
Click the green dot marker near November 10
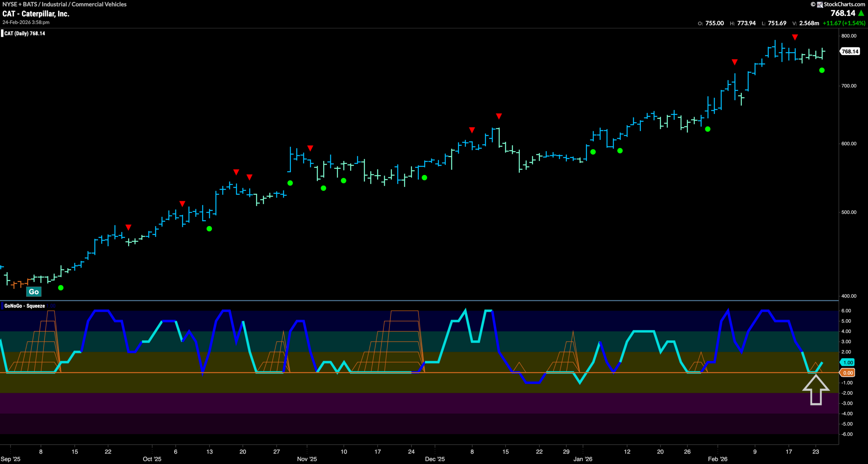pyautogui.click(x=343, y=181)
